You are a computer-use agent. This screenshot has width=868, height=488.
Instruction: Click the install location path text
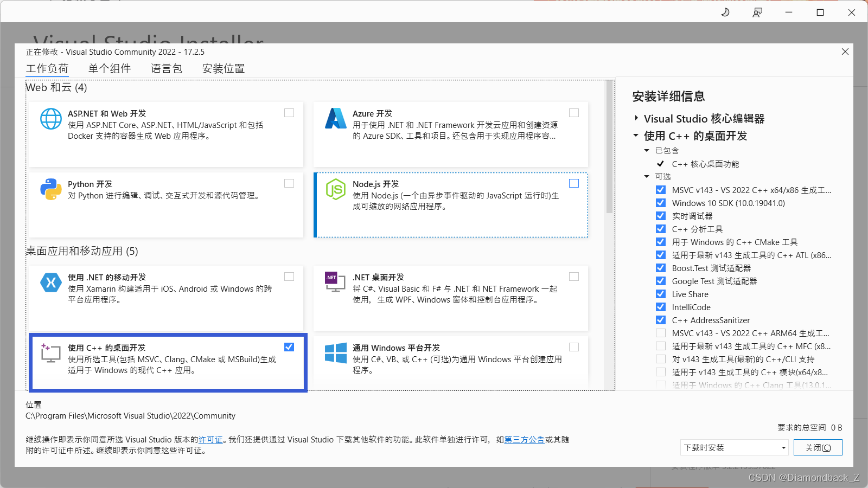coord(131,416)
